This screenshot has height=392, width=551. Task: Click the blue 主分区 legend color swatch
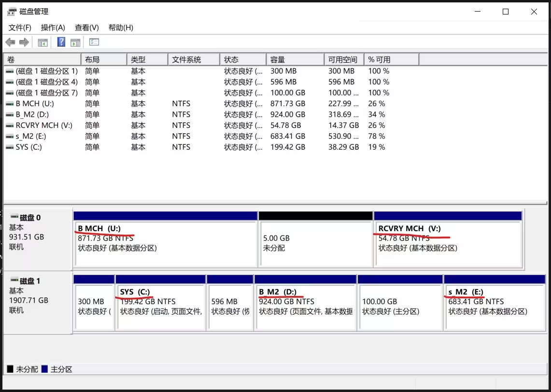tap(45, 369)
